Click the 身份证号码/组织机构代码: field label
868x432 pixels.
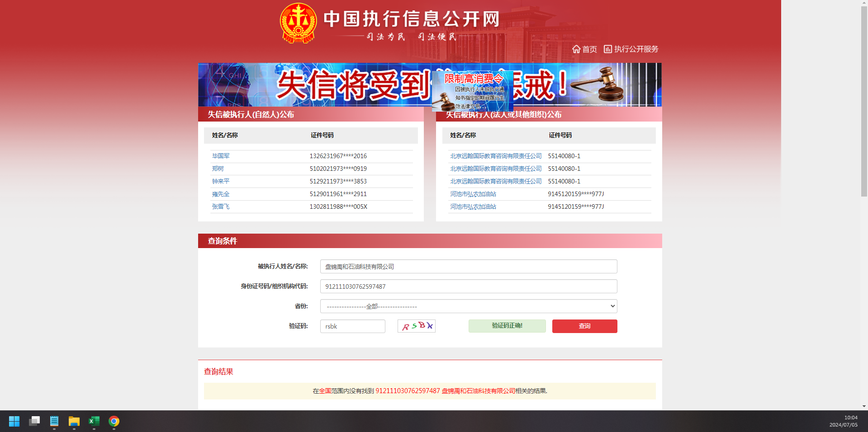click(x=274, y=286)
